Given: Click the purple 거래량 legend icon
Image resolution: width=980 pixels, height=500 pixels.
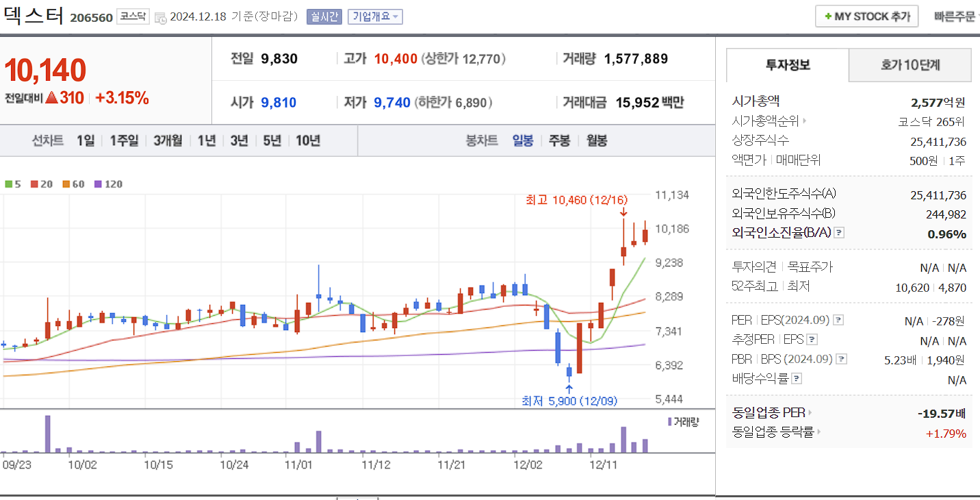Looking at the screenshot, I should pos(669,423).
